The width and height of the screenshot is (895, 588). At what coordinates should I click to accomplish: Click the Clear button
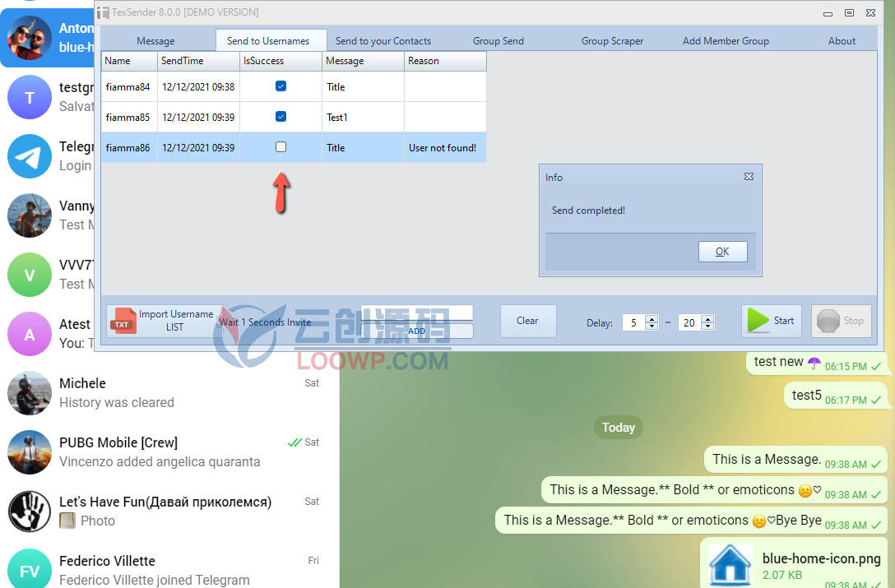pos(527,321)
